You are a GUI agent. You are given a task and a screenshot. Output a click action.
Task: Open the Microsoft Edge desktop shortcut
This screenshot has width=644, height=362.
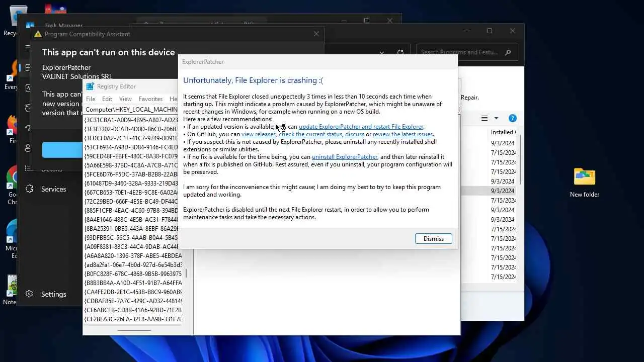pyautogui.click(x=11, y=239)
